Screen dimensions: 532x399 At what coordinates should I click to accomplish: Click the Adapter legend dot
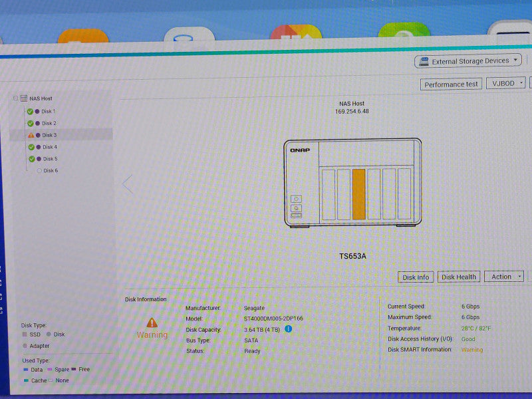click(25, 346)
